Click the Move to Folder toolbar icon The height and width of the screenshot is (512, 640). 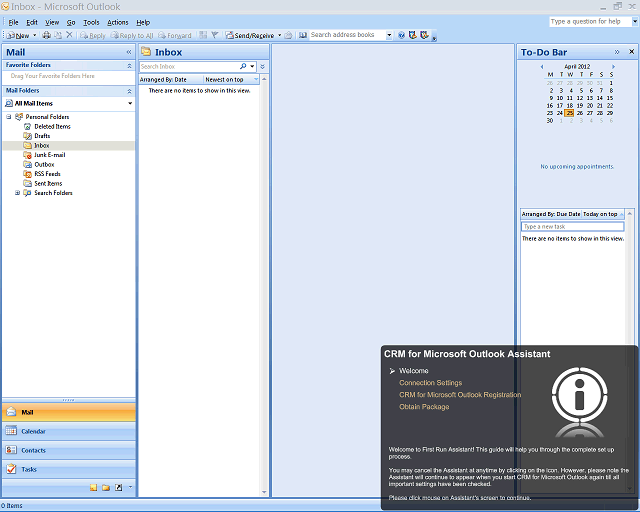[x=58, y=35]
